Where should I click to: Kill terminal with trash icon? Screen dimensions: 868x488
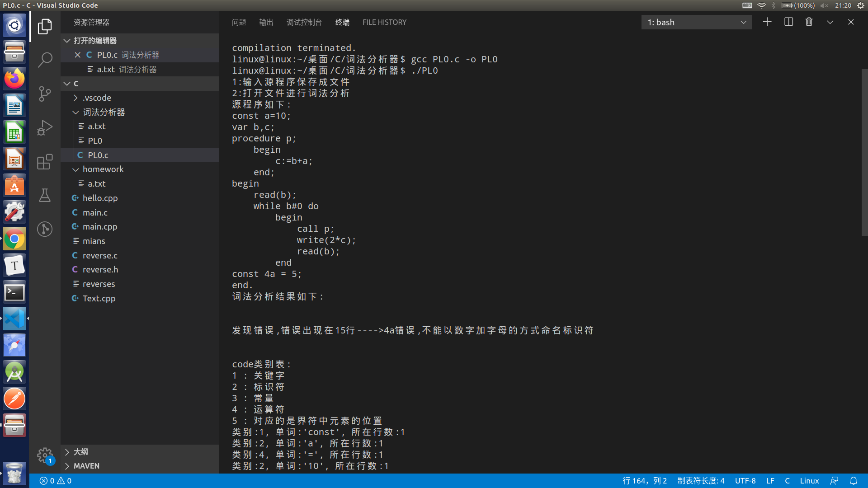pos(809,22)
